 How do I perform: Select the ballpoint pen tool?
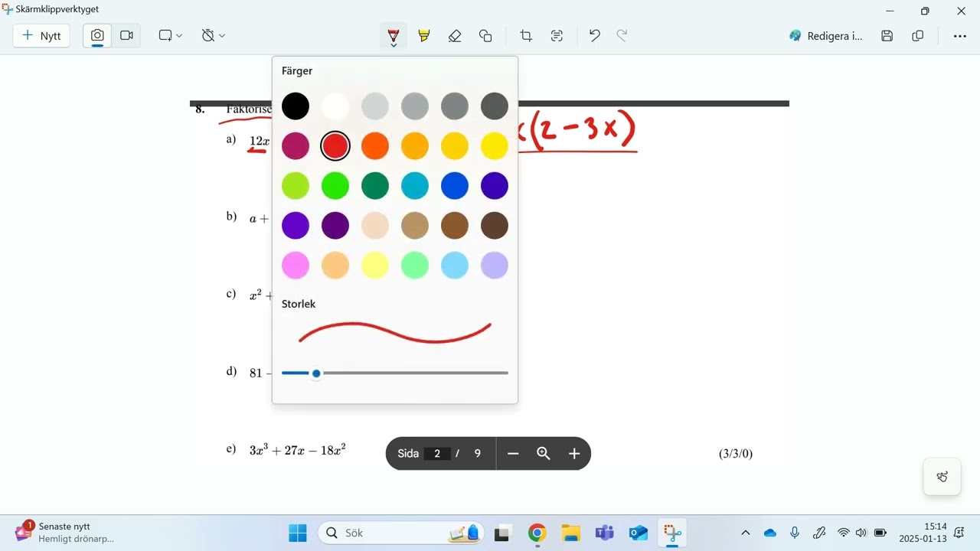click(x=394, y=34)
